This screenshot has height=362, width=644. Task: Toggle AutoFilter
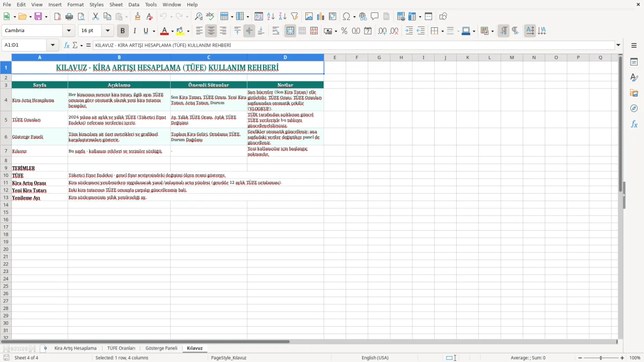tap(294, 17)
